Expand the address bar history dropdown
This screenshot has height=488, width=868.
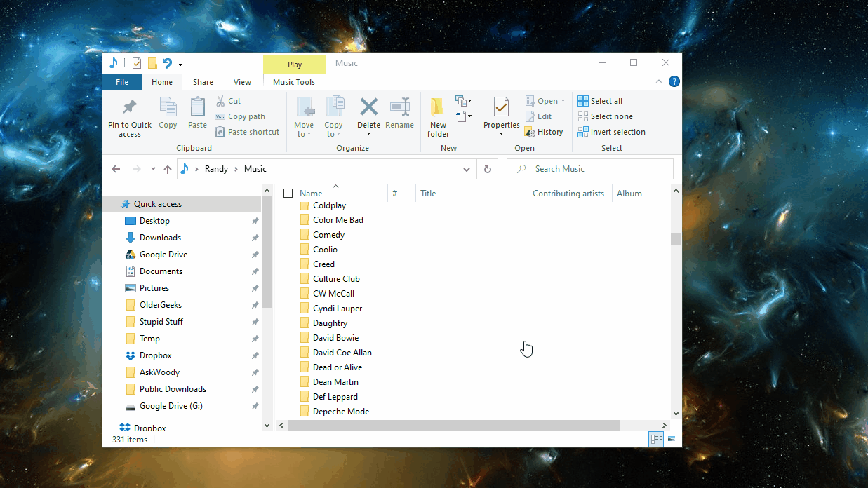click(x=467, y=169)
